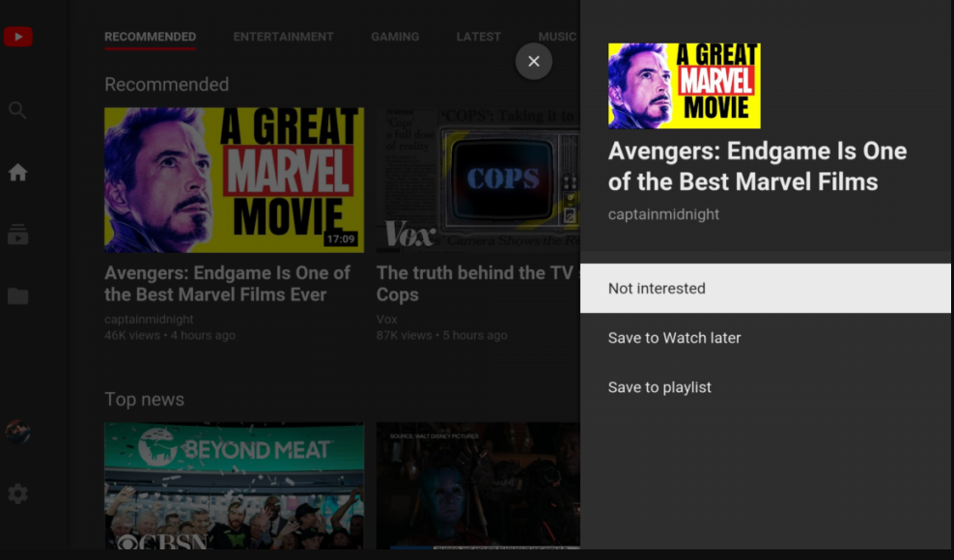Open the search icon in sidebar
This screenshot has height=560, width=954.
point(17,110)
